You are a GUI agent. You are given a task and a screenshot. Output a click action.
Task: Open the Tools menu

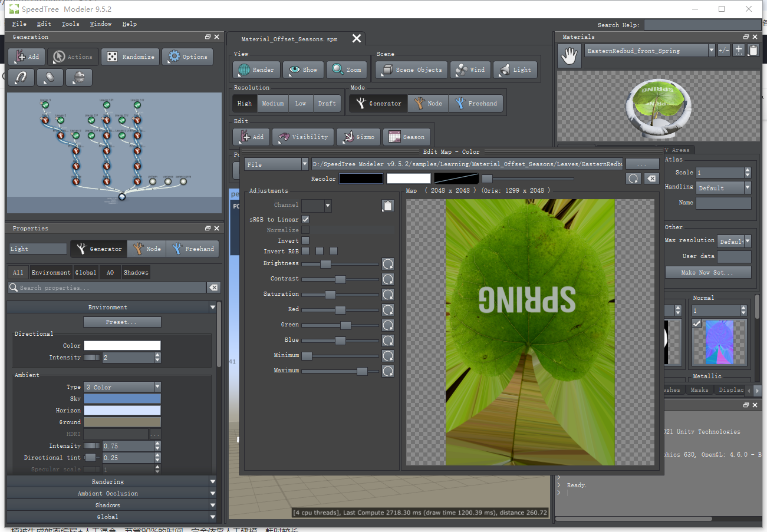(x=70, y=24)
